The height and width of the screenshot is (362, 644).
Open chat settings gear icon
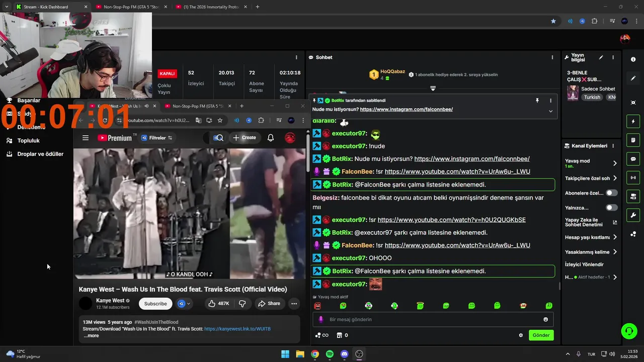pos(521,335)
